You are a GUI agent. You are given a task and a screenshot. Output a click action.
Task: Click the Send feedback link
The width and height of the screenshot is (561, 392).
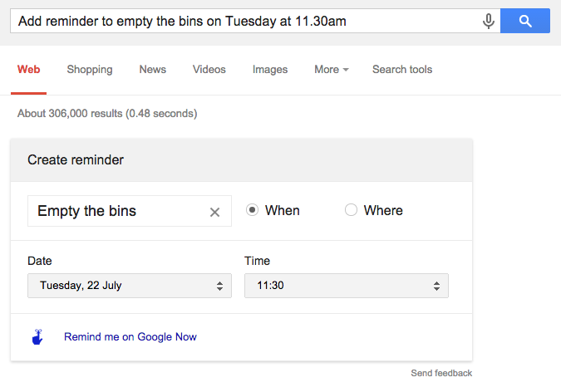441,374
